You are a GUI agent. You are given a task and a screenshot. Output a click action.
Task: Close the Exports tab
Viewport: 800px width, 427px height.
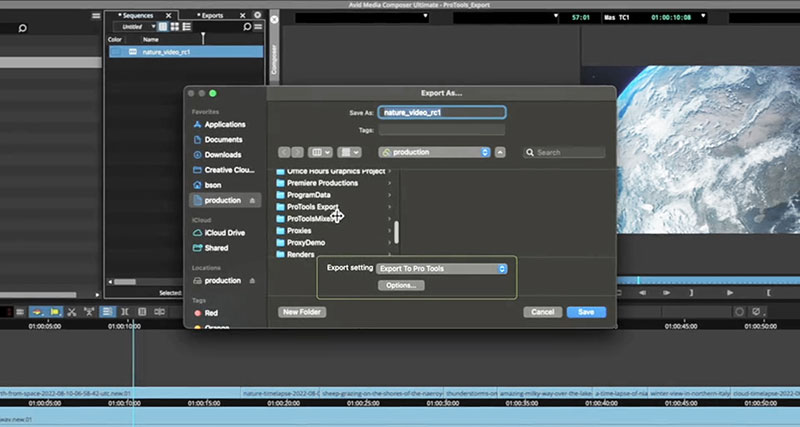pyautogui.click(x=242, y=16)
